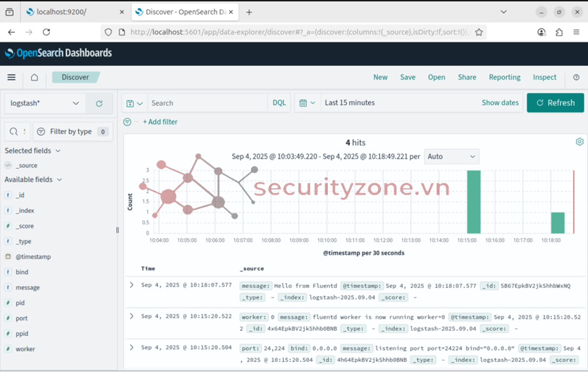Click the _score number field icon
The image size is (588, 372).
point(8,226)
